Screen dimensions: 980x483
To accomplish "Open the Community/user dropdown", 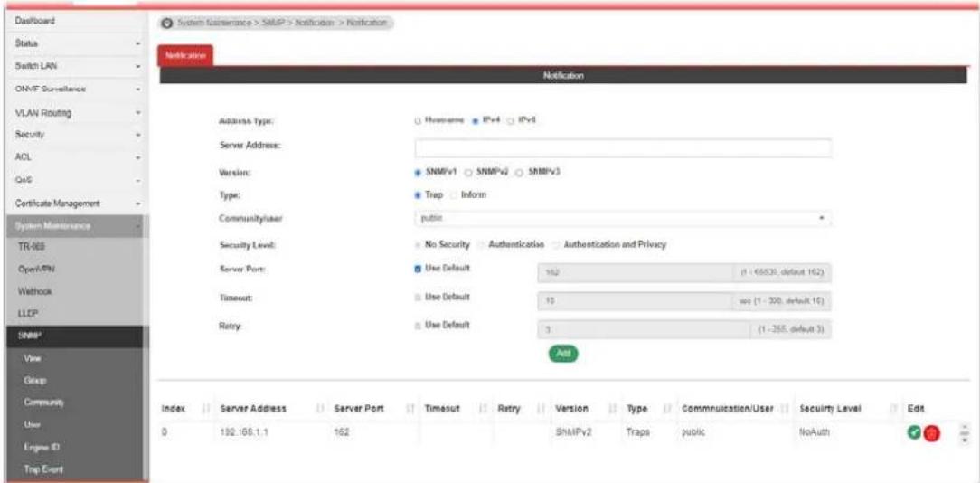I will tap(623, 220).
